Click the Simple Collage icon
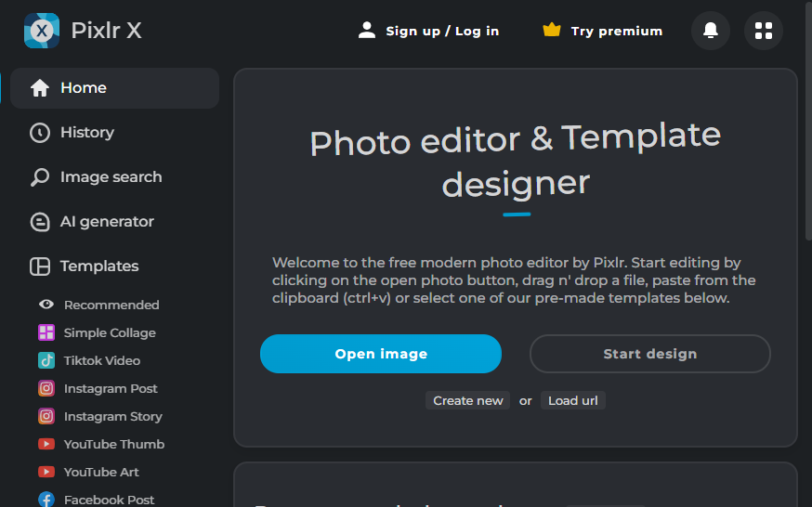 point(46,332)
